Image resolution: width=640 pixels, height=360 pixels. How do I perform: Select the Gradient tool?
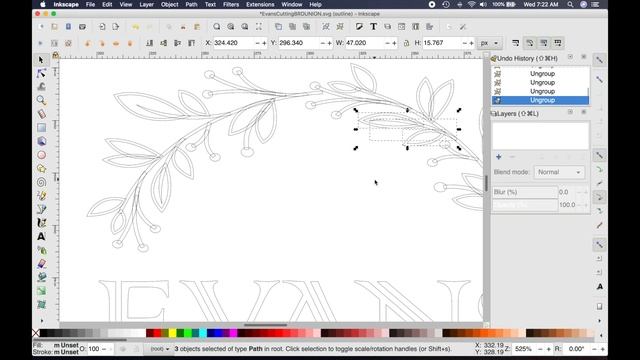41,291
